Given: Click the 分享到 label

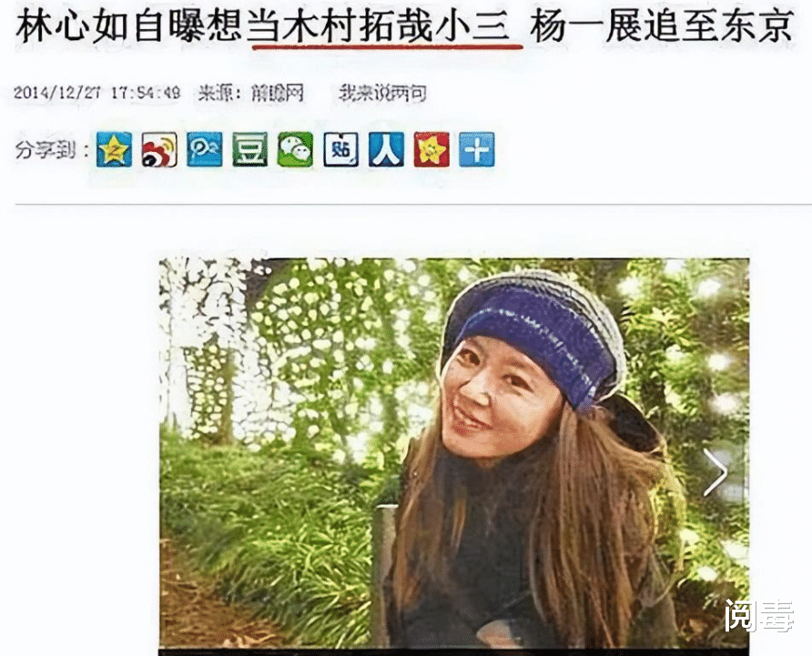Looking at the screenshot, I should 51,150.
